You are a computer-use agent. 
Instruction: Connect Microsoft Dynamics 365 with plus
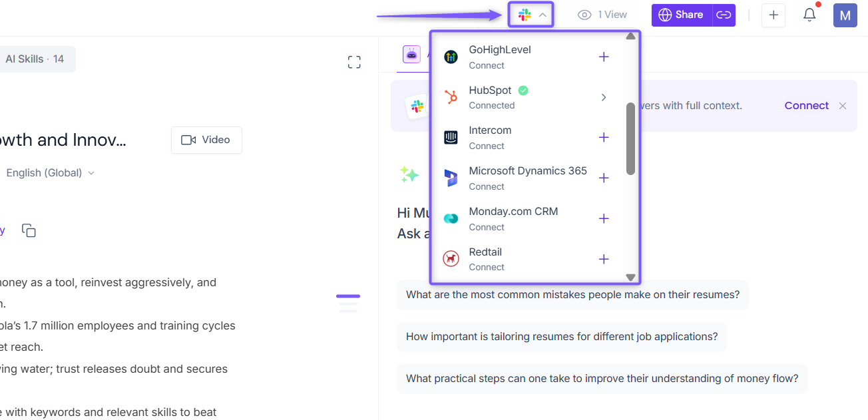(x=604, y=178)
